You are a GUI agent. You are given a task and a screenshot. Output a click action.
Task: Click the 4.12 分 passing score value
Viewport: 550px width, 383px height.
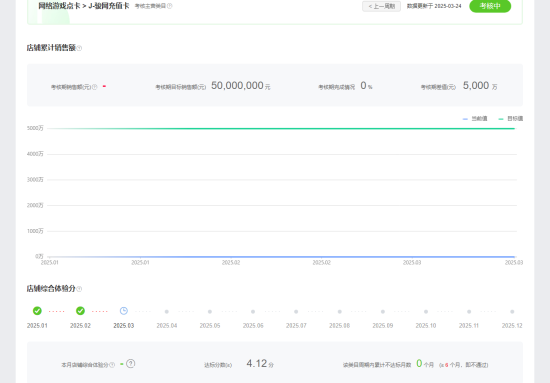pyautogui.click(x=260, y=363)
